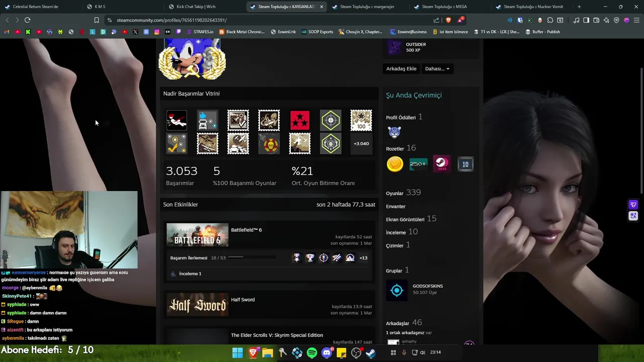Click the purple side widget icon at right edge
Screen dimensions: 644x362
click(633, 205)
